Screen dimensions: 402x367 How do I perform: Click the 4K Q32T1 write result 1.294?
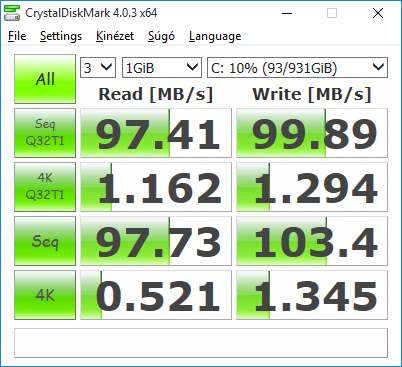[312, 187]
